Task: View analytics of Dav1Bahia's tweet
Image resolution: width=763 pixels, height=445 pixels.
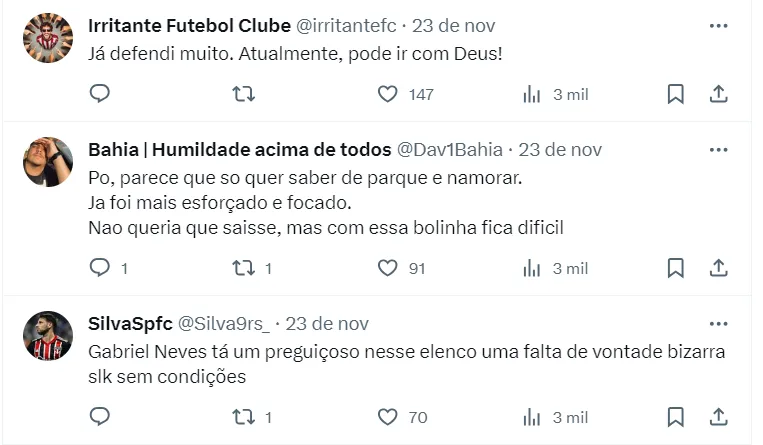Action: click(x=532, y=268)
